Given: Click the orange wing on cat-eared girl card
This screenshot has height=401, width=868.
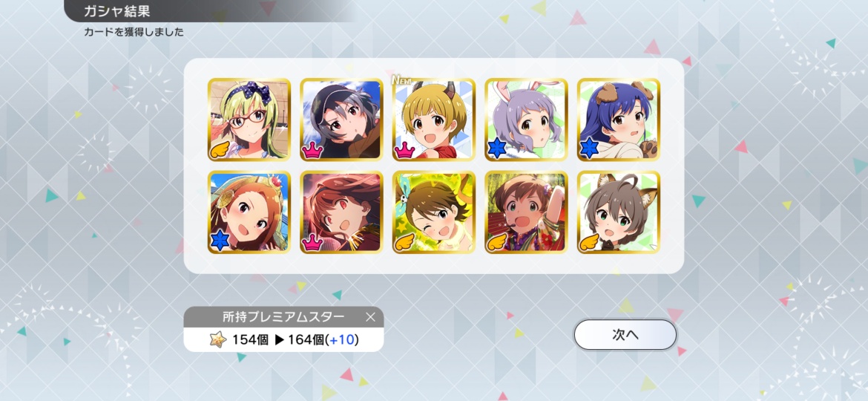Looking at the screenshot, I should pyautogui.click(x=590, y=242).
